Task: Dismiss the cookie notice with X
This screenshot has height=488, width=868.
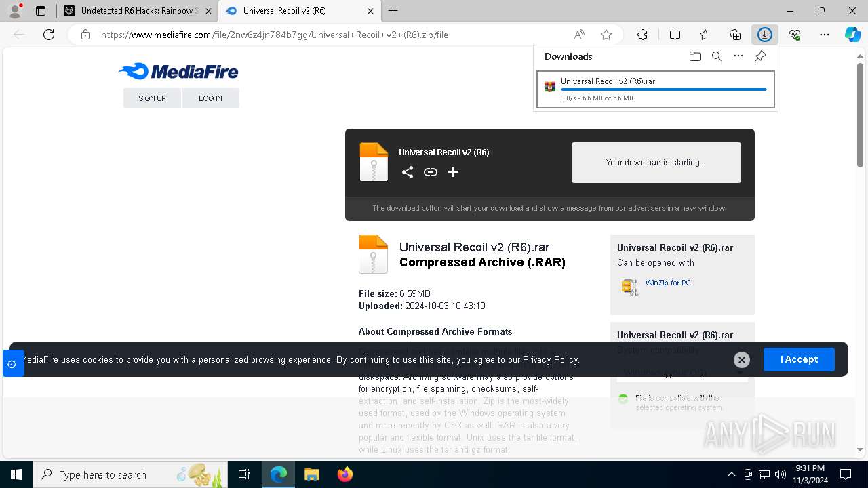Action: 742,360
